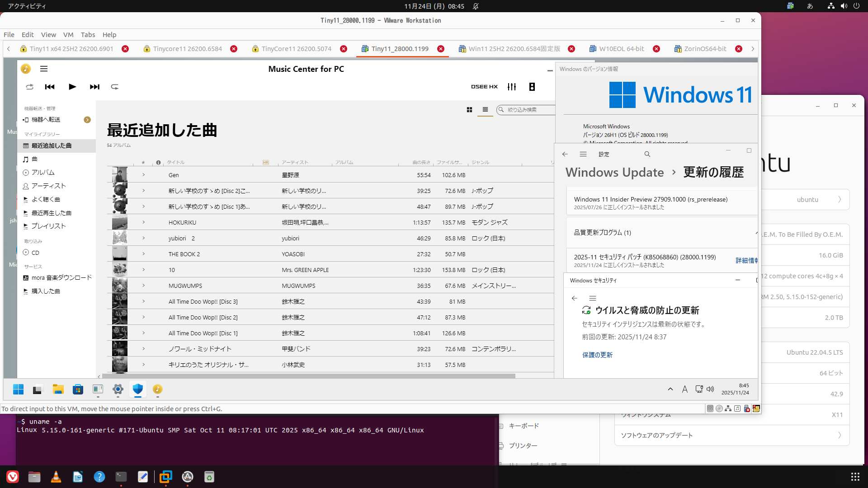Open Music Center hamburger menu
Screen dimensions: 868x488
44,69
